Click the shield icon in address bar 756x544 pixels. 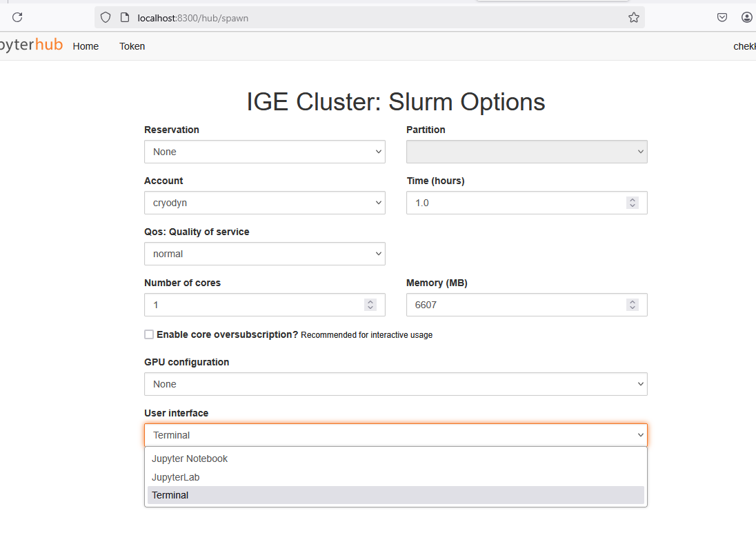[106, 18]
